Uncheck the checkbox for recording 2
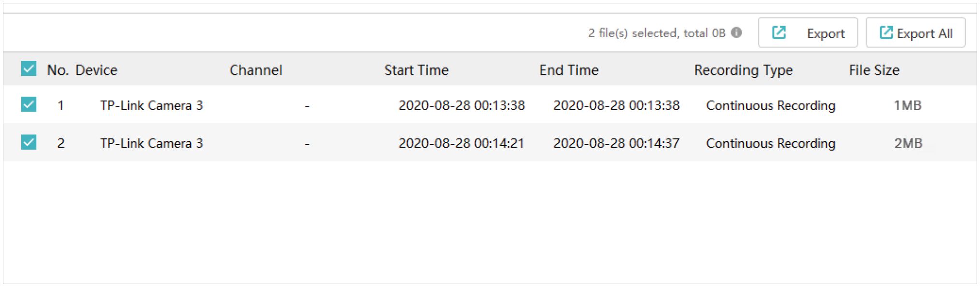The width and height of the screenshot is (980, 287). [29, 143]
